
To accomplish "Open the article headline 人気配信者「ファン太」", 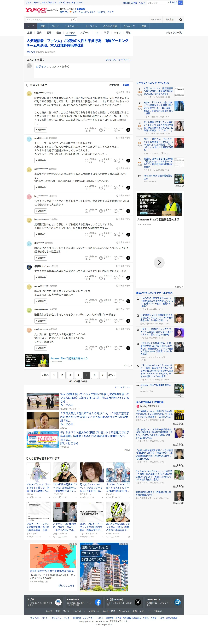I will pyautogui.click(x=78, y=43).
